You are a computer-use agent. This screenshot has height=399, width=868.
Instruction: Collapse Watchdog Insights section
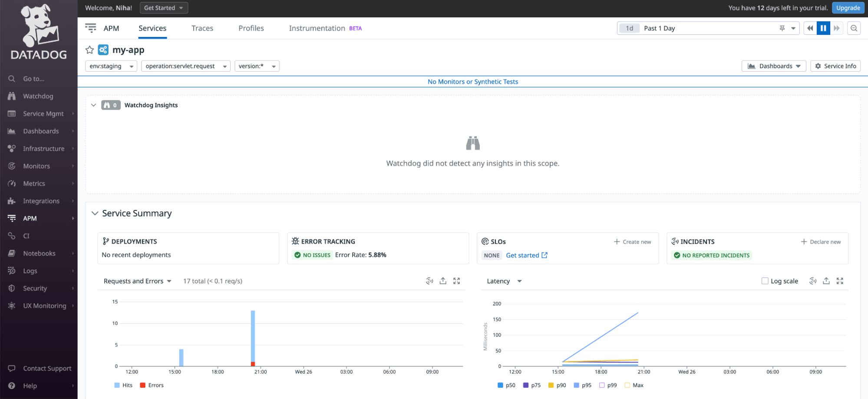(93, 105)
